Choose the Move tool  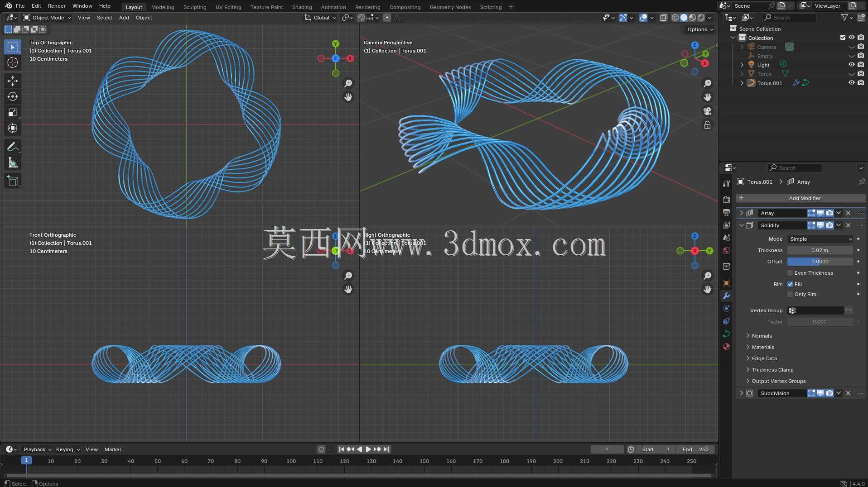coord(13,81)
